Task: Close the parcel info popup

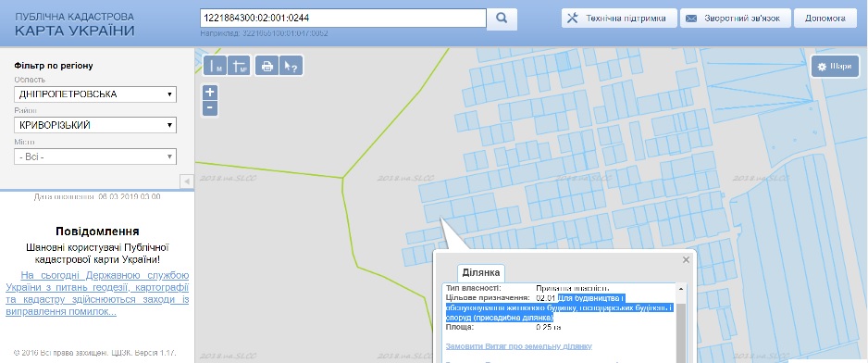Action: point(687,259)
